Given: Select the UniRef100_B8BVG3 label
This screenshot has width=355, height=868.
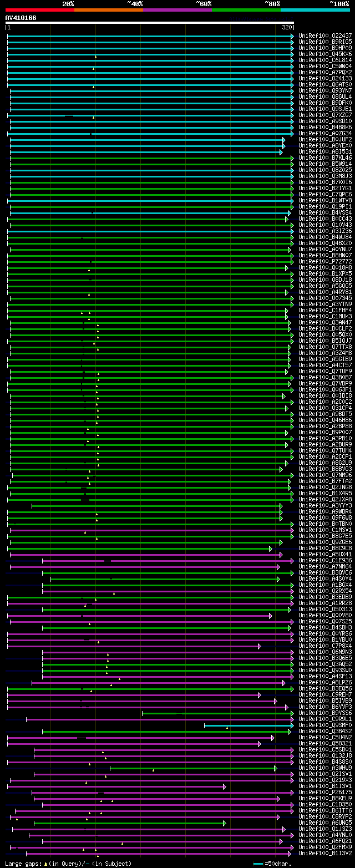Looking at the screenshot, I should point(325,469).
